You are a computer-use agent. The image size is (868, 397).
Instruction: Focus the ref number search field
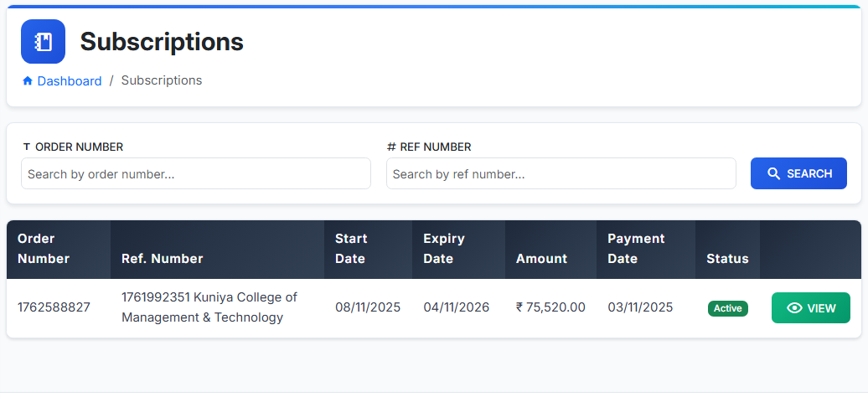561,174
